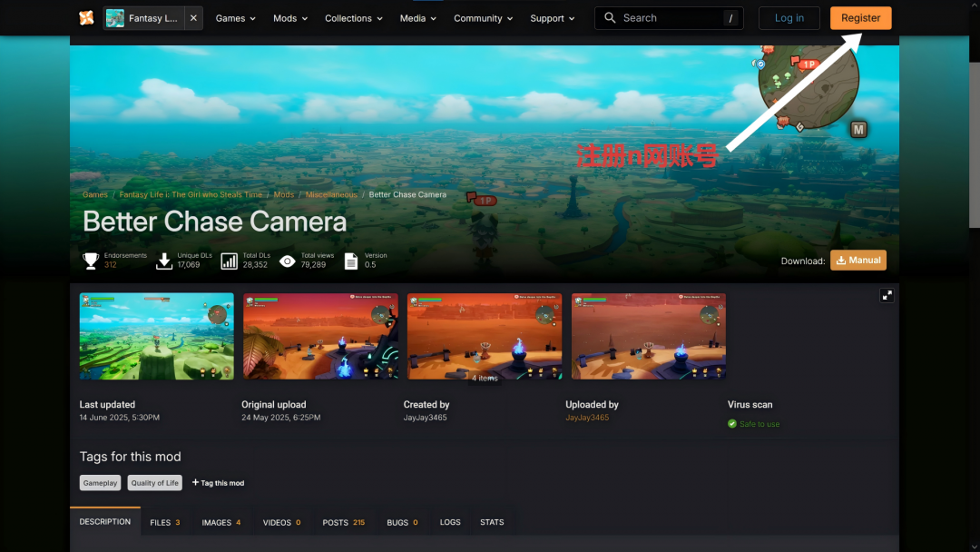Click the Version document icon
This screenshot has height=552, width=980.
pos(351,261)
